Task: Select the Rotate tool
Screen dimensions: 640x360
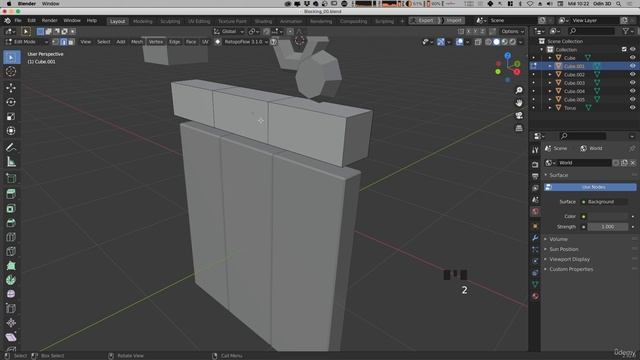Action: [11, 102]
